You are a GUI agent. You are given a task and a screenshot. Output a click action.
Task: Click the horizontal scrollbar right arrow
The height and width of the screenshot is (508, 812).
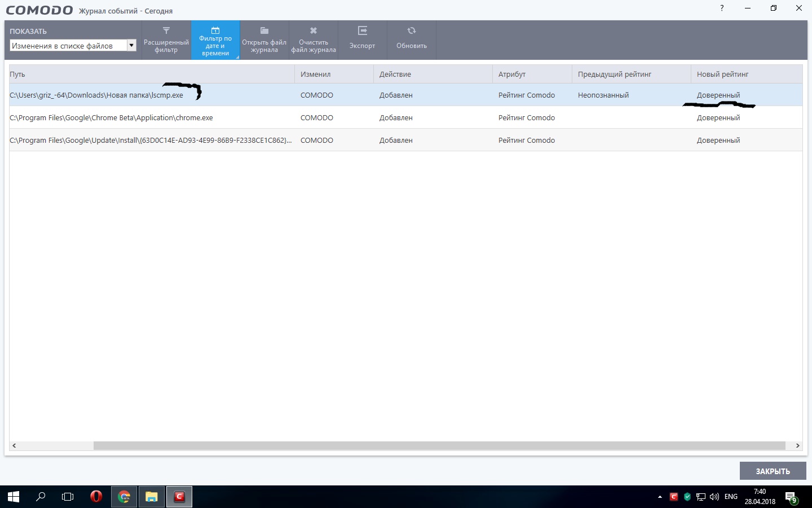point(797,446)
